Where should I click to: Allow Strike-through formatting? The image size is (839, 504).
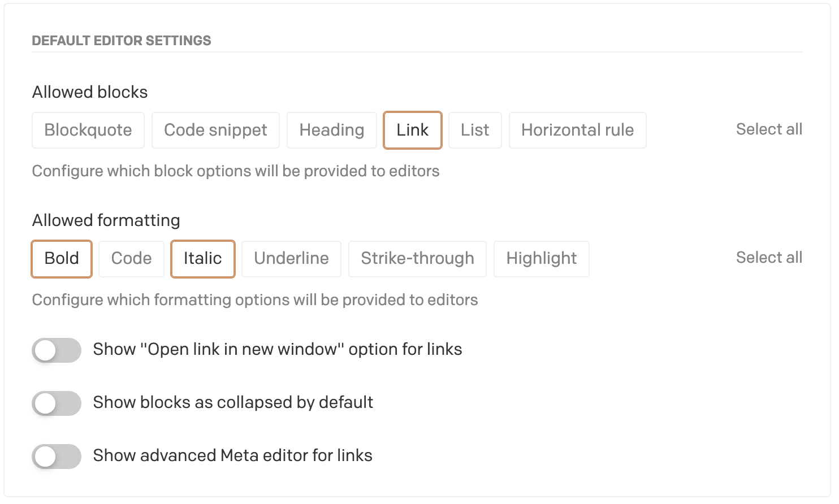click(418, 259)
